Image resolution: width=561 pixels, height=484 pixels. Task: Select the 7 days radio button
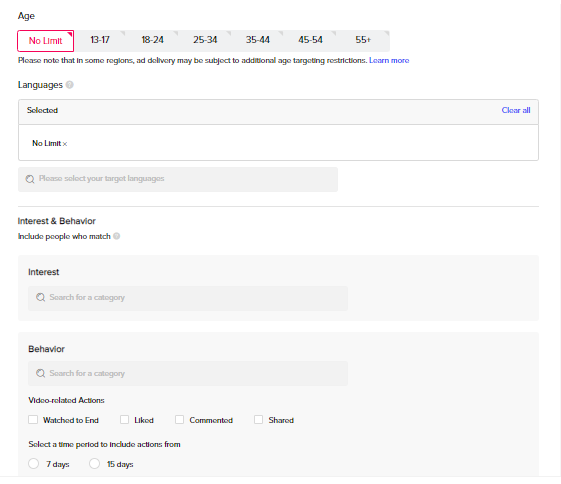(34, 464)
